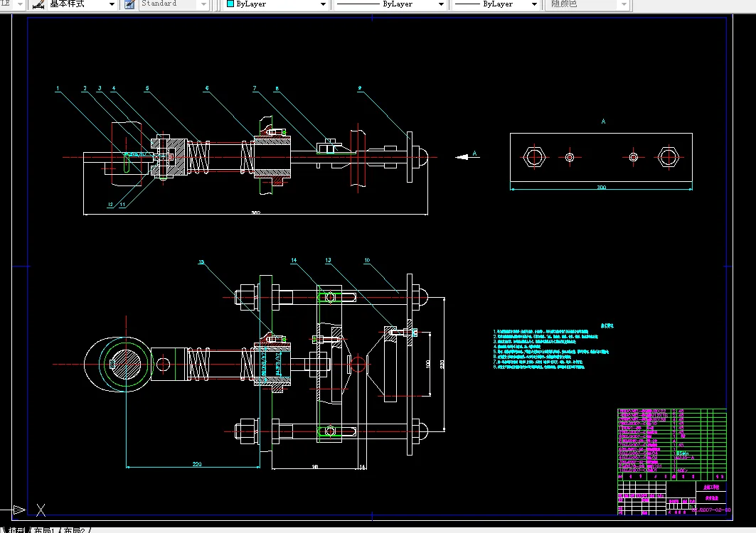Click the view label A above the plate
The width and height of the screenshot is (756, 533).
[x=603, y=122]
